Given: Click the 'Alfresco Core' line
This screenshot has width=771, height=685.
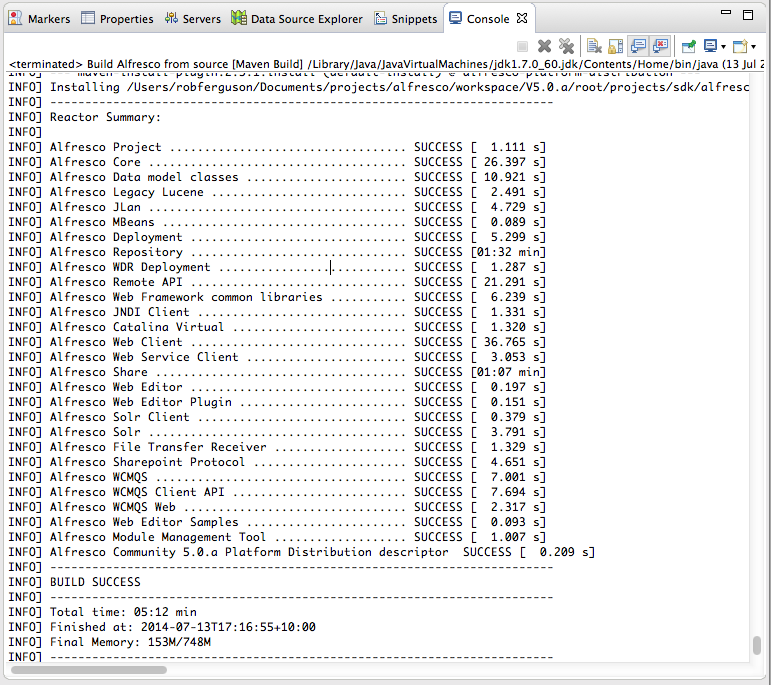Looking at the screenshot, I should click(277, 162).
